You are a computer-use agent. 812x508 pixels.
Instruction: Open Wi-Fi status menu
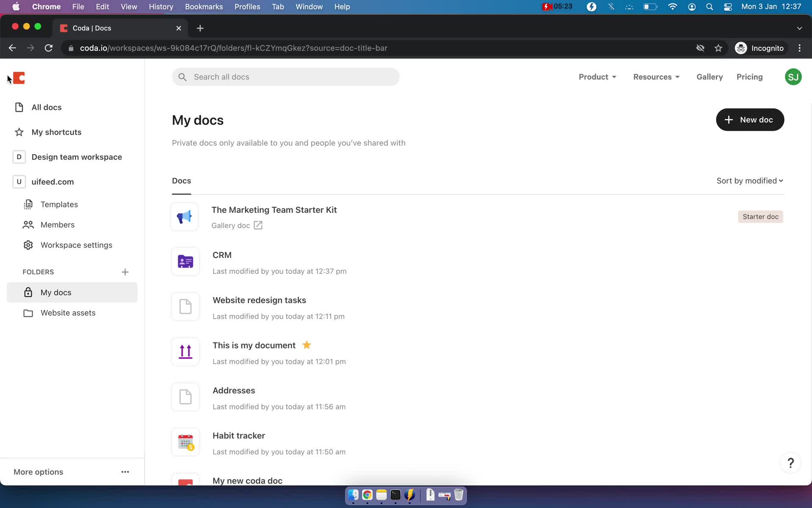tap(672, 7)
